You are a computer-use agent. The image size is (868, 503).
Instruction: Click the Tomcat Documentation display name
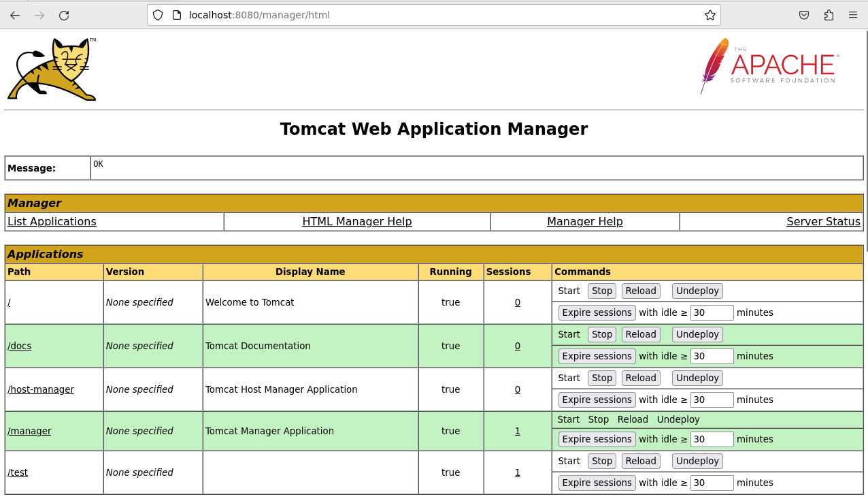tap(258, 346)
